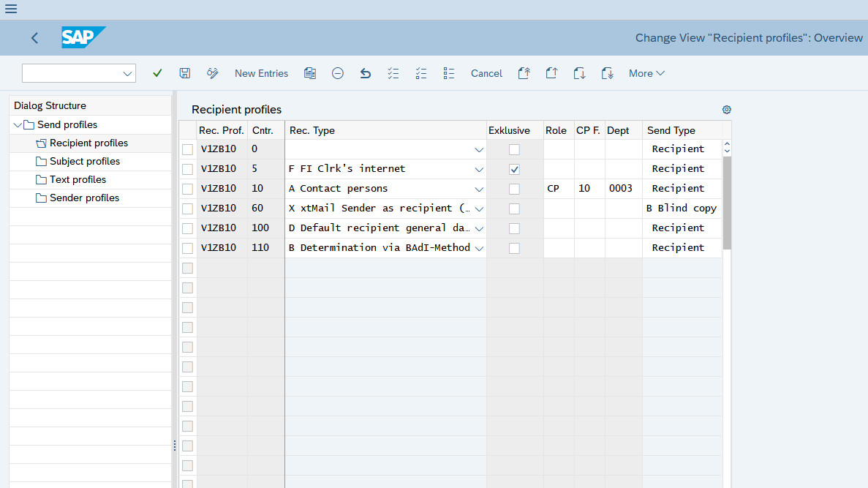Image resolution: width=868 pixels, height=488 pixels.
Task: Select Send profiles tree node label
Action: (67, 124)
